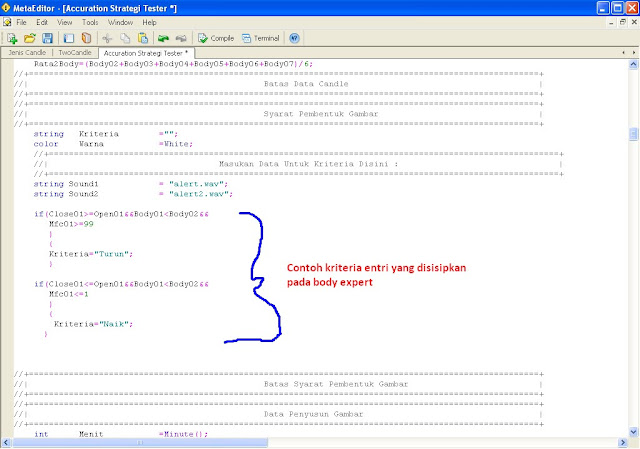The image size is (640, 449).
Task: Click the vertical scrollbar down arrow
Action: (633, 431)
